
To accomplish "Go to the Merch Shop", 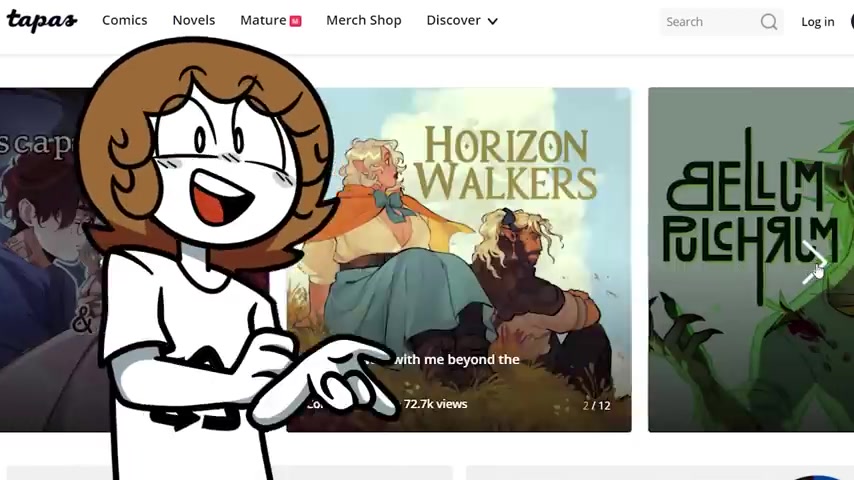I will coord(364,20).
